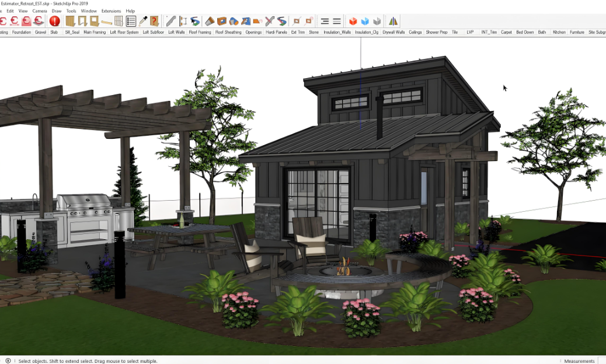Select the Loft Subfloor tool
Screen dimensions: 606x364
[153, 32]
